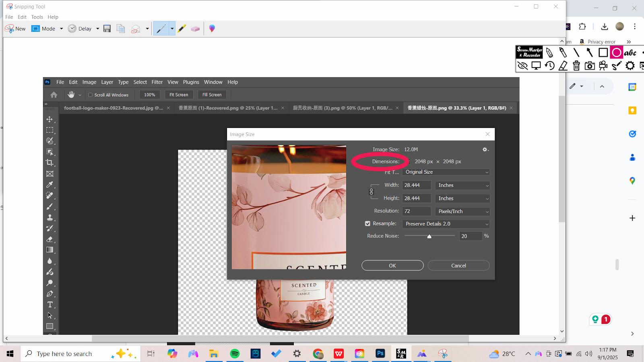This screenshot has height=362, width=644.
Task: Pick the pencil in Screen Marker toolbar
Action: (x=549, y=53)
